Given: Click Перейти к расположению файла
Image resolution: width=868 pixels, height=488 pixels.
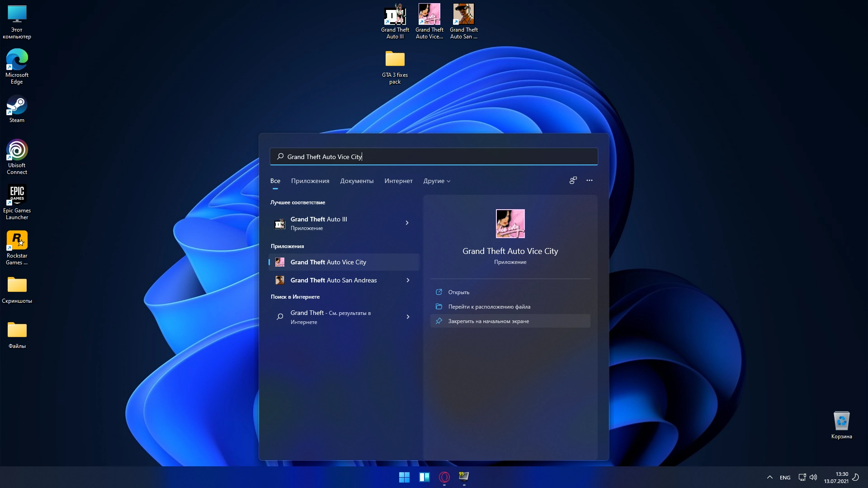Looking at the screenshot, I should pos(510,307).
